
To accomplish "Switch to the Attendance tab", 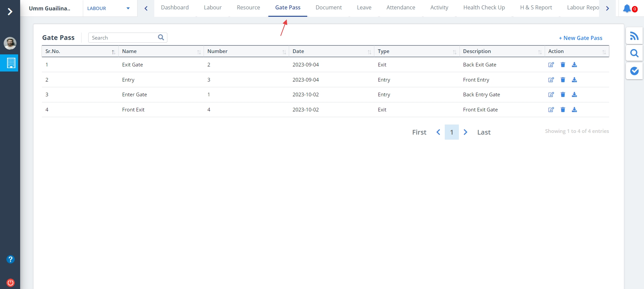I will pos(400,8).
